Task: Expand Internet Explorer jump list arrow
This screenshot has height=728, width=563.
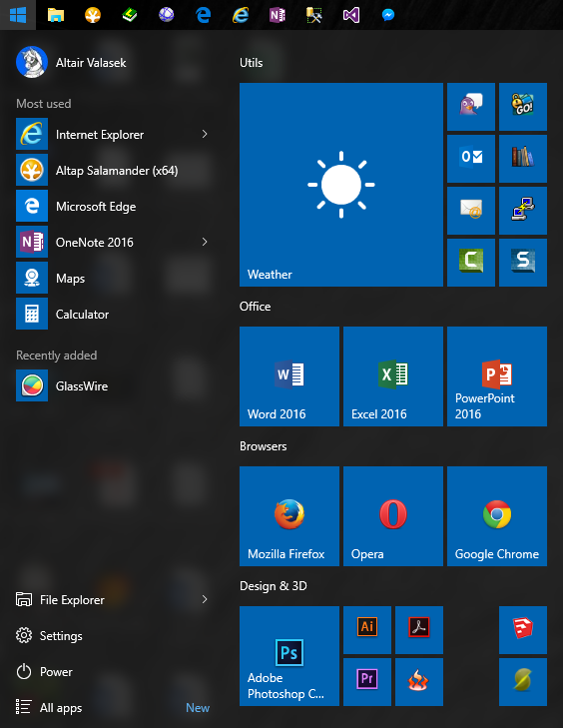Action: point(205,134)
